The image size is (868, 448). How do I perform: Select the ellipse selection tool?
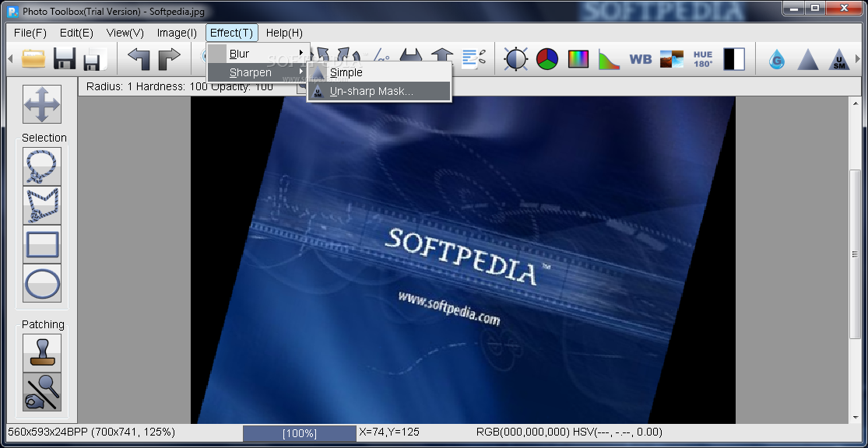42,283
